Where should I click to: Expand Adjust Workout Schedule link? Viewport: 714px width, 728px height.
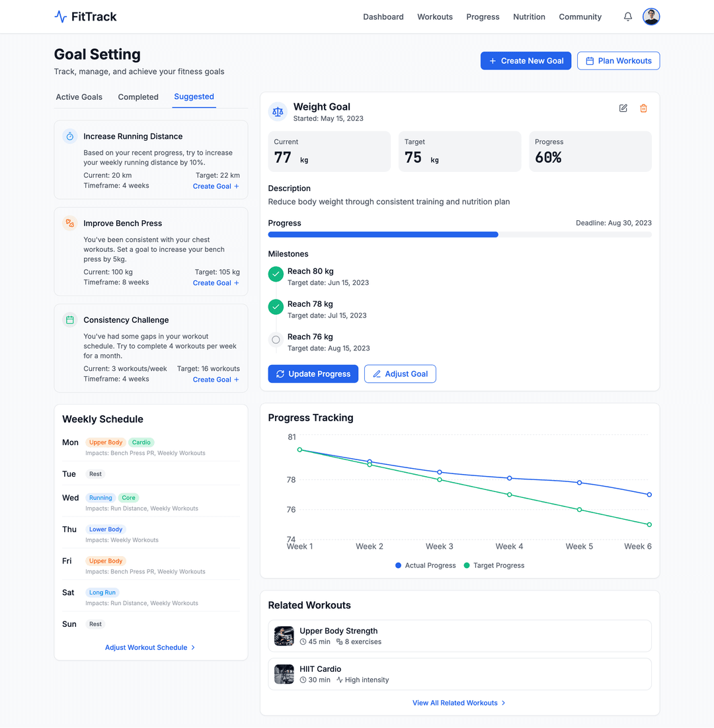coord(150,647)
